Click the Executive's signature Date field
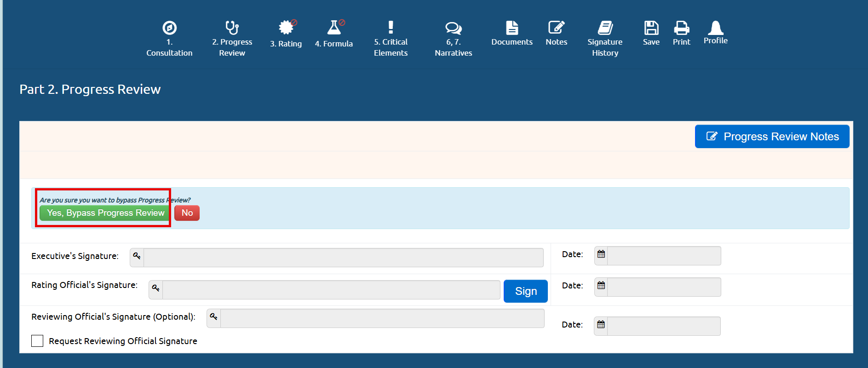 (x=664, y=256)
